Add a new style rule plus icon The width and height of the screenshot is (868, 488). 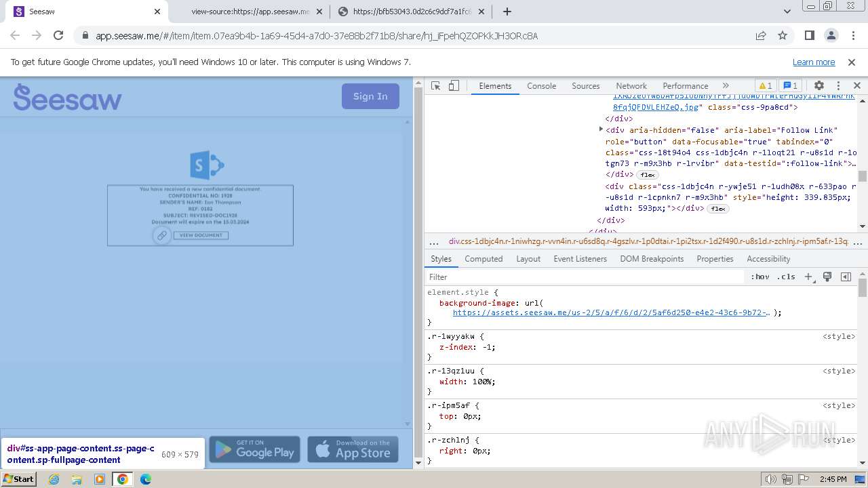point(808,277)
